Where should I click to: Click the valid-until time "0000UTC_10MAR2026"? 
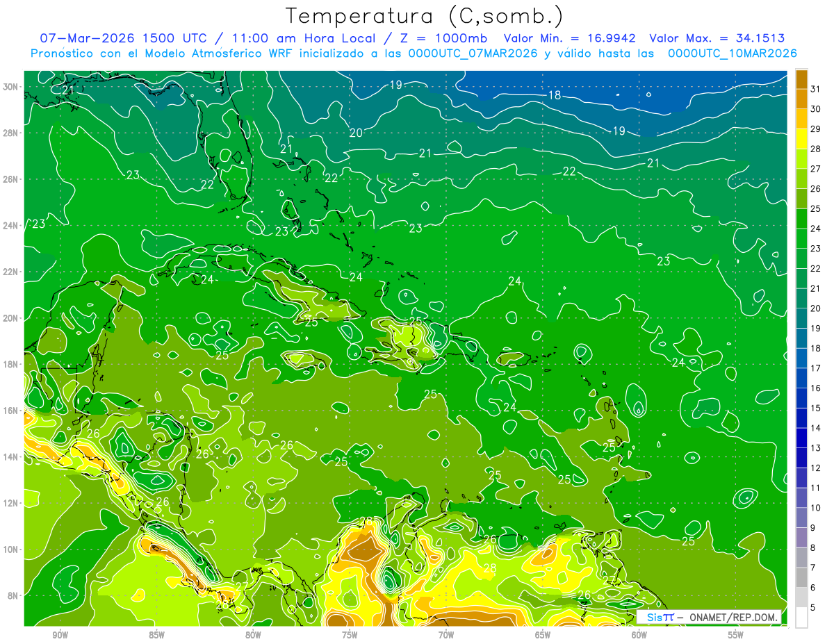(732, 53)
